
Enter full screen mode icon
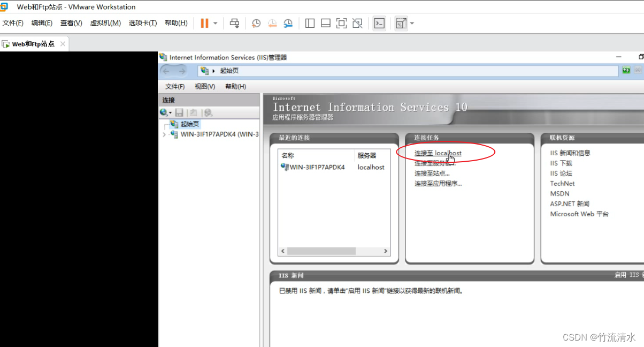pyautogui.click(x=341, y=23)
